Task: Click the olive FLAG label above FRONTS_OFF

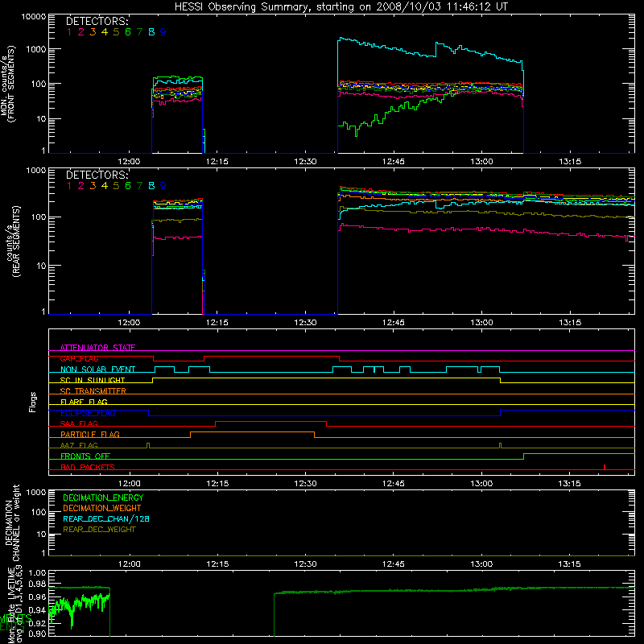Action: (79, 445)
